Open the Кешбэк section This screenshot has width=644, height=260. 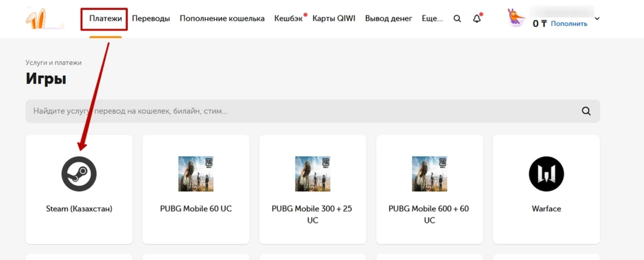[289, 18]
